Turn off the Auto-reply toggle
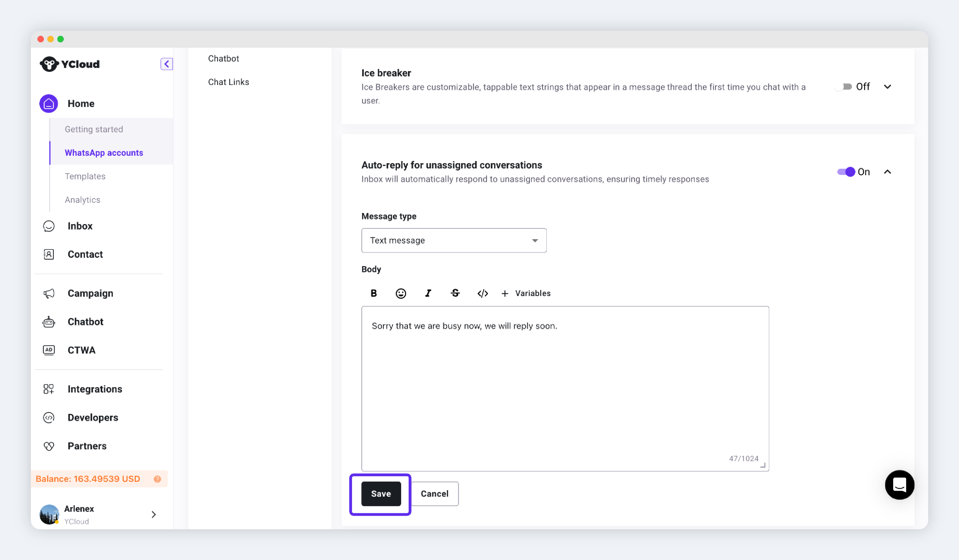This screenshot has width=959, height=560. 847,172
